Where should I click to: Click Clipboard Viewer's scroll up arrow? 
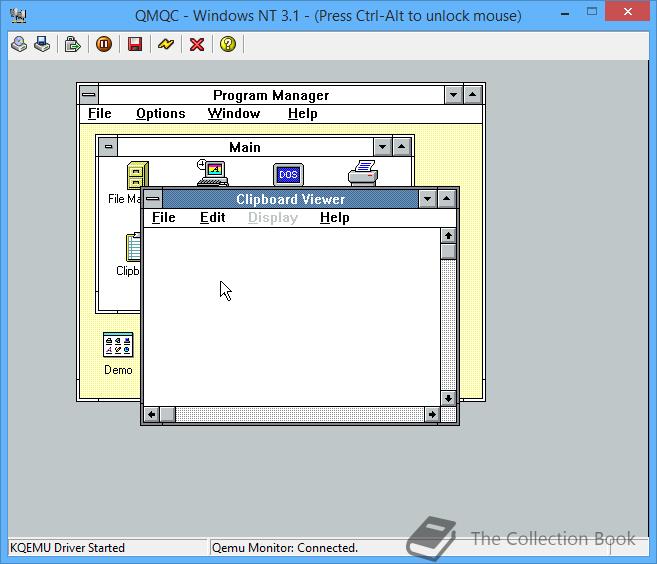click(448, 236)
